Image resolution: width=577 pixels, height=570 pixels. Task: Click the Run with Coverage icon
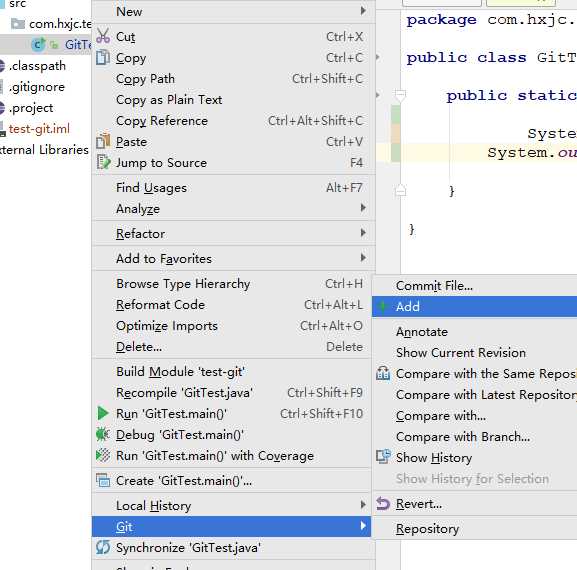103,456
